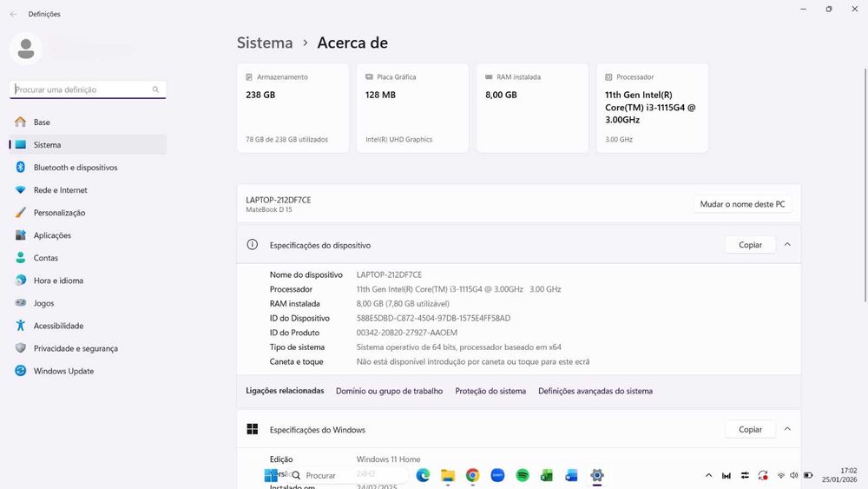Click 'Mudar o nome deste PC' button
The height and width of the screenshot is (489, 868).
742,204
